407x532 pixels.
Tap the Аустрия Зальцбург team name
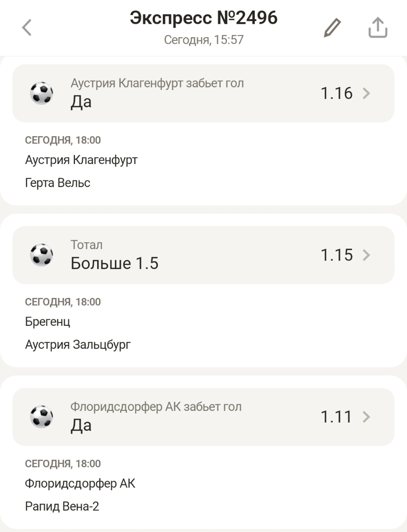coord(78,344)
